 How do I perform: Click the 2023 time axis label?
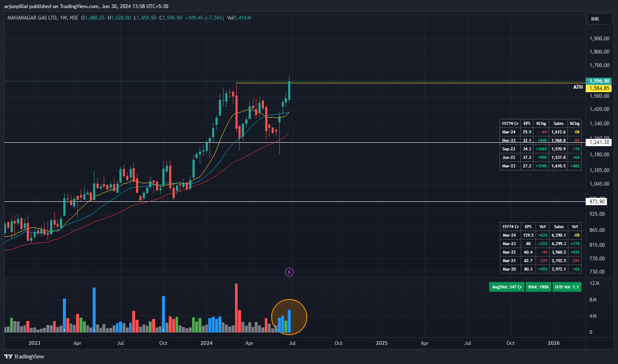pyautogui.click(x=34, y=343)
